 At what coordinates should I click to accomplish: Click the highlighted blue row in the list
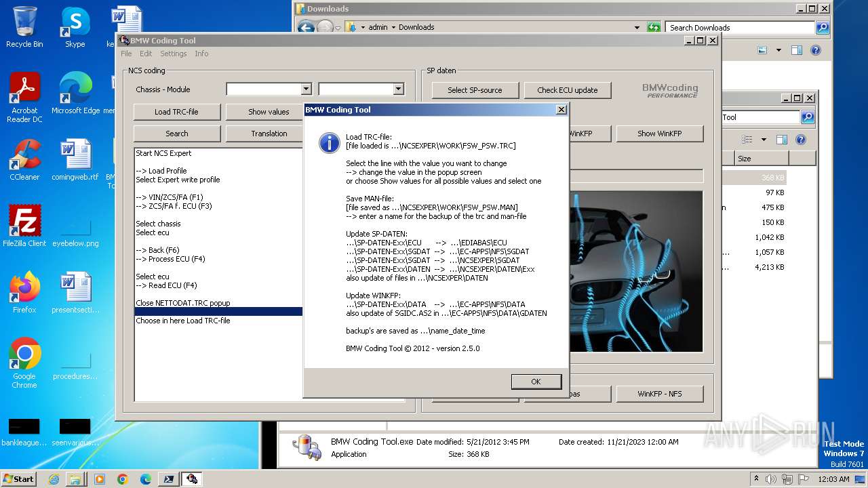click(x=218, y=312)
